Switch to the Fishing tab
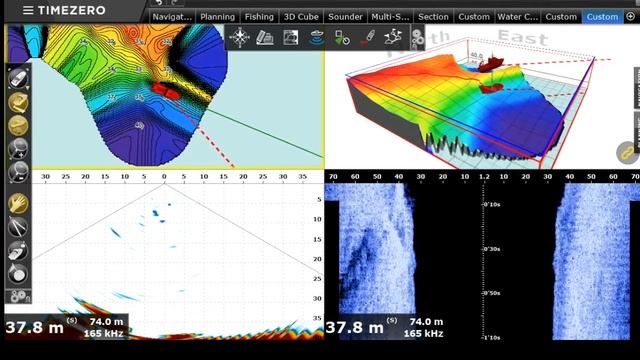This screenshot has width=640, height=360. coord(259,17)
